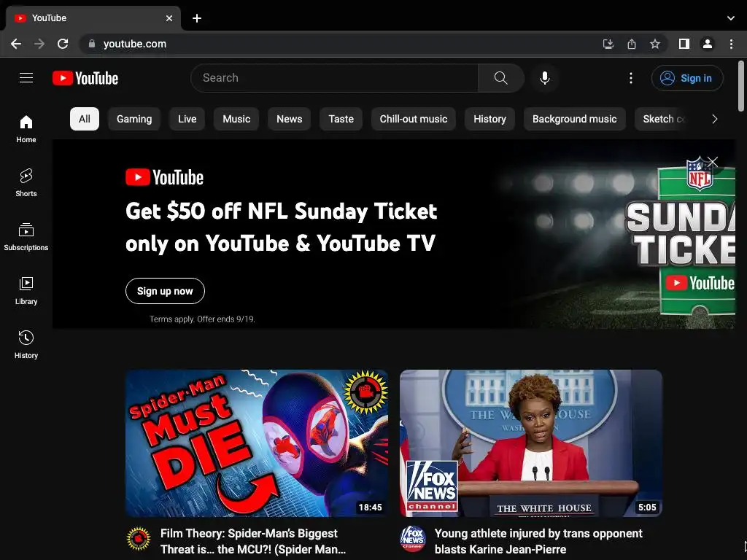Open Library in sidebar

[26, 290]
